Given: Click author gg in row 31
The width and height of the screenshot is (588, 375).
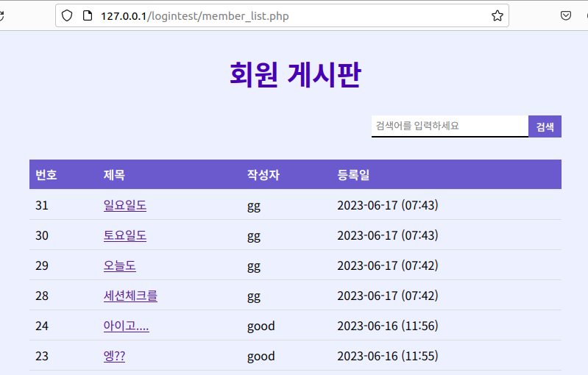Looking at the screenshot, I should click(x=254, y=207).
